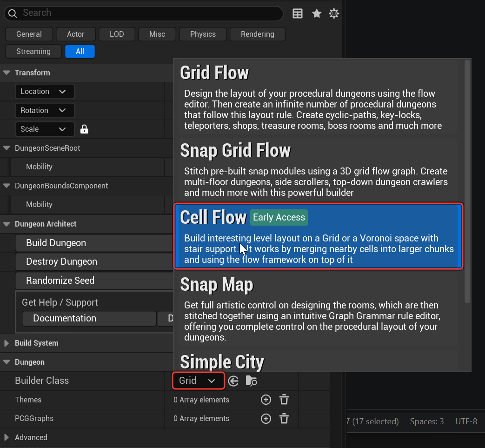Empty the PCGGraphs array with trash icon

tap(284, 419)
